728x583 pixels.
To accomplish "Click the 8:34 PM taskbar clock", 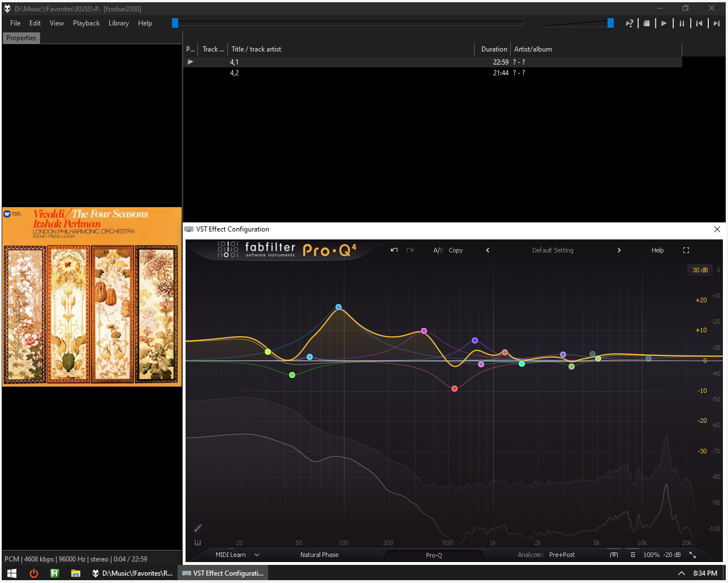I will click(705, 573).
